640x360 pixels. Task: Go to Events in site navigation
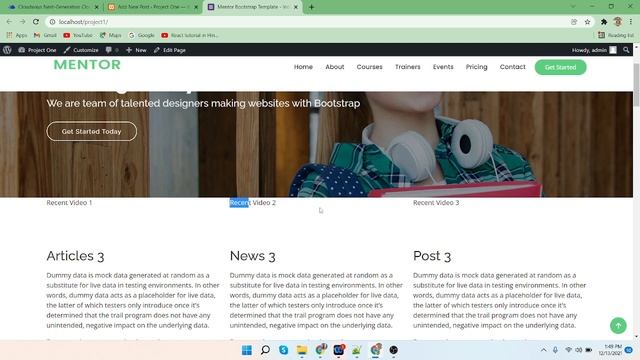[443, 67]
